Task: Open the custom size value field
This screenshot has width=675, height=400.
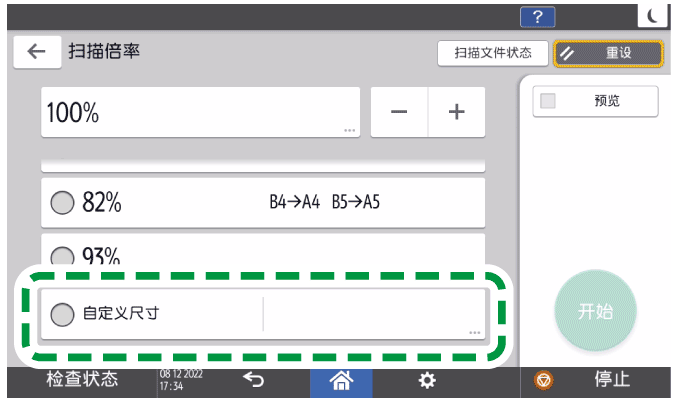Action: (373, 314)
